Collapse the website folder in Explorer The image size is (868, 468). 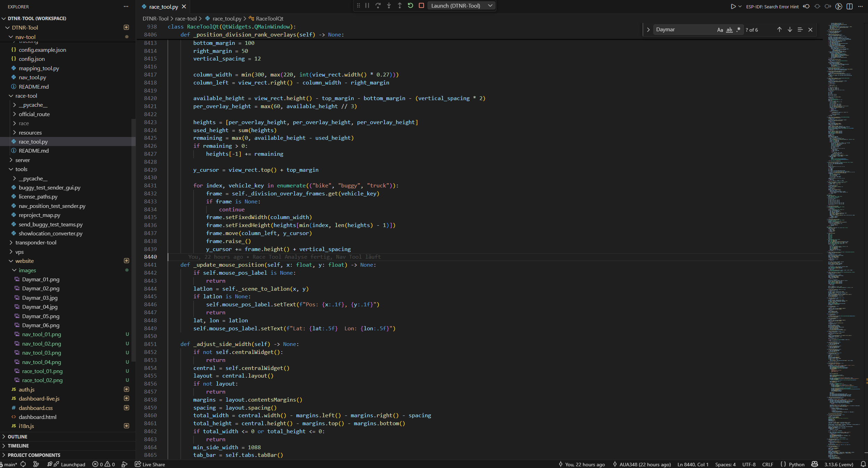coord(25,261)
